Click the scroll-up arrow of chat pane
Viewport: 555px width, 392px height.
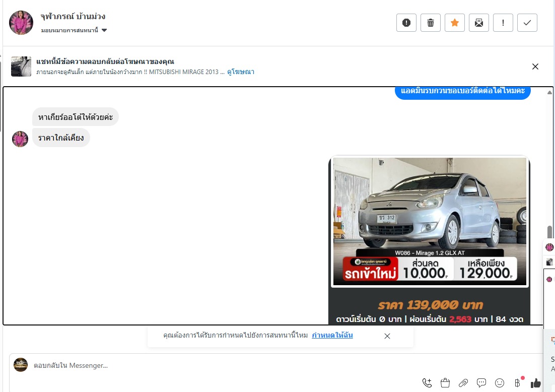[x=549, y=92]
